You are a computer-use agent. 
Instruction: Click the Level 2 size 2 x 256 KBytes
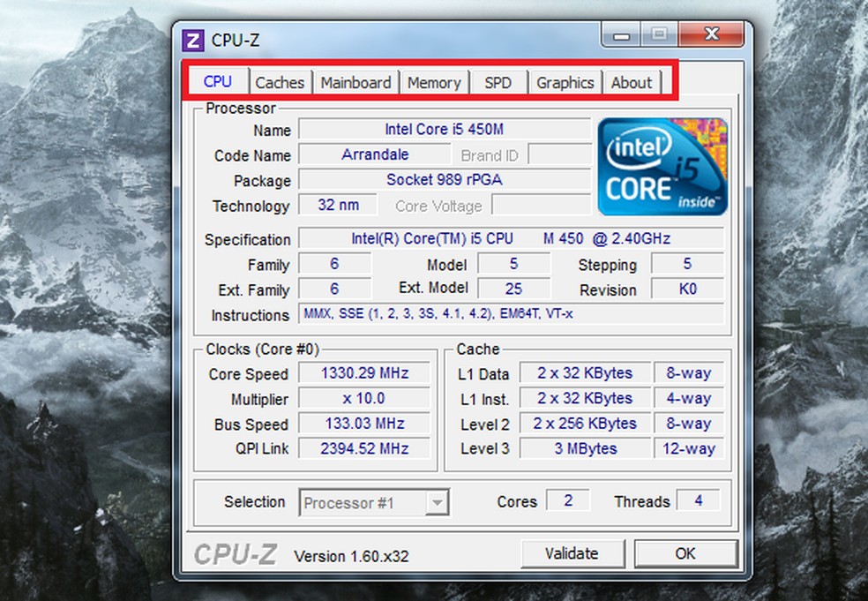585,424
